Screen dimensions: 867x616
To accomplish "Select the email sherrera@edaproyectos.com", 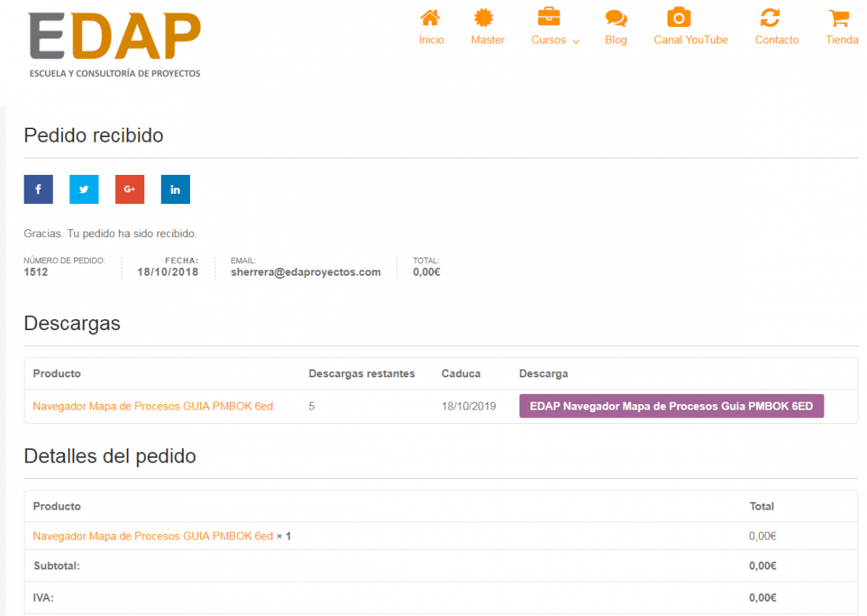I will click(x=306, y=272).
